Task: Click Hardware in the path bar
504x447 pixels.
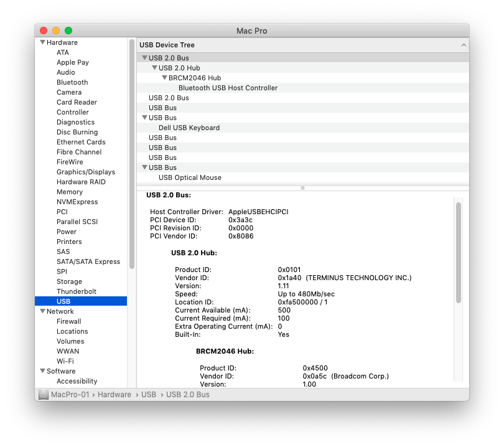Action: [114, 395]
